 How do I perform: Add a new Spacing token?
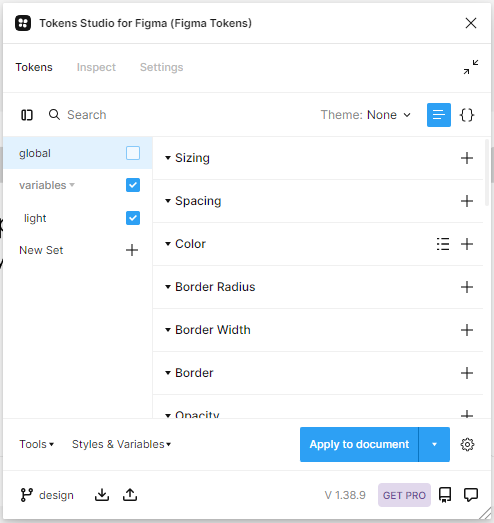(x=467, y=201)
